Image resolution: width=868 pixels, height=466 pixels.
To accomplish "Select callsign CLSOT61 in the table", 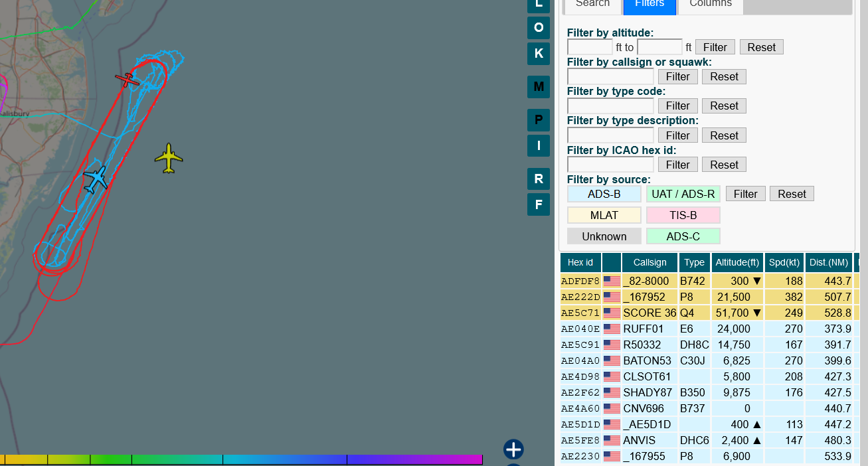I will 647,376.
